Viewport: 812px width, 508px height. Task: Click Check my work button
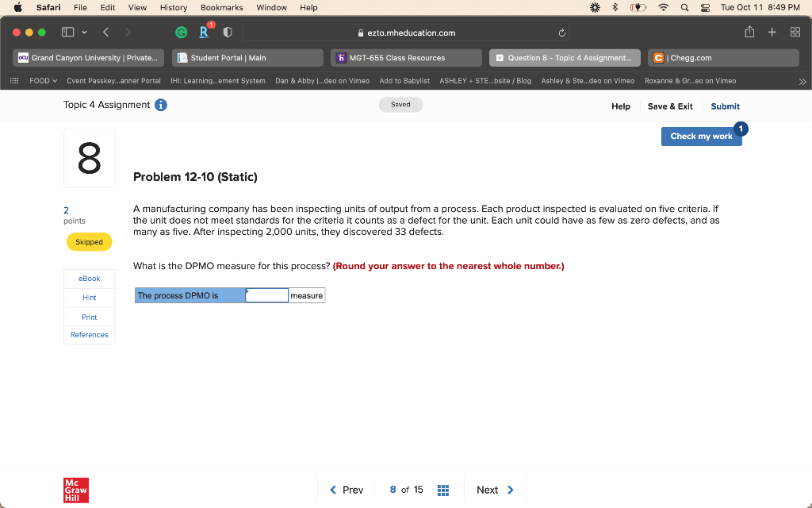tap(701, 137)
